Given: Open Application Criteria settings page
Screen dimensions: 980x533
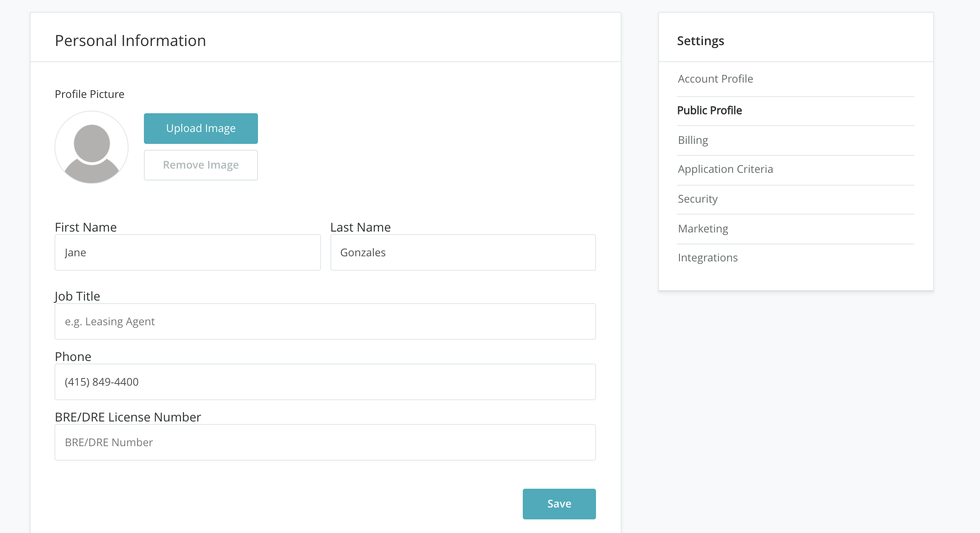Looking at the screenshot, I should (x=725, y=169).
